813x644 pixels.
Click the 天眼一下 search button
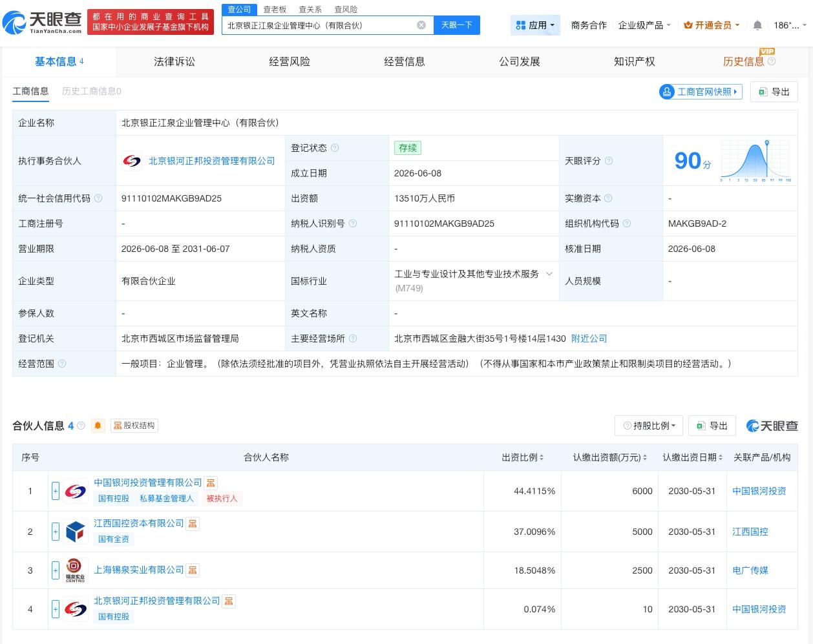457,25
